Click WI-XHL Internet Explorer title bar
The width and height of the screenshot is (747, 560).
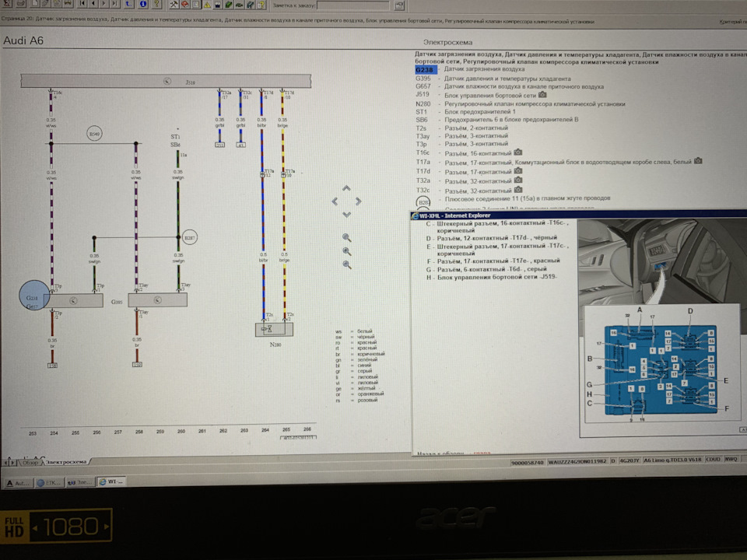pyautogui.click(x=578, y=215)
